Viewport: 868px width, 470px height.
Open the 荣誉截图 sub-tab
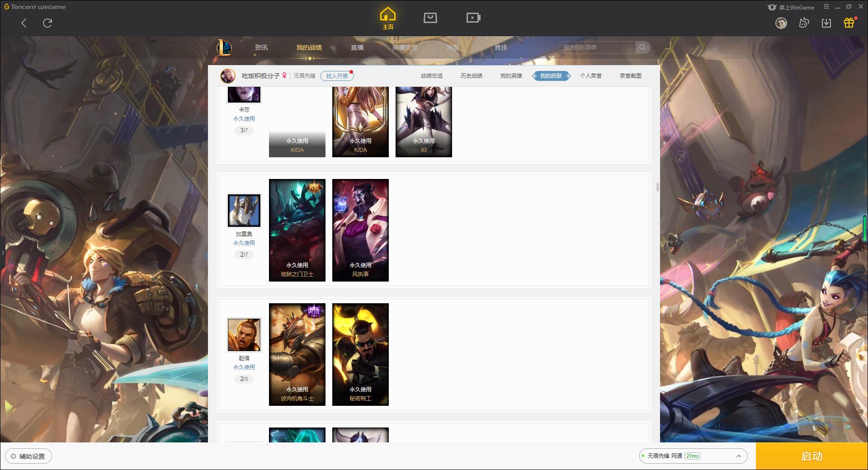point(631,76)
